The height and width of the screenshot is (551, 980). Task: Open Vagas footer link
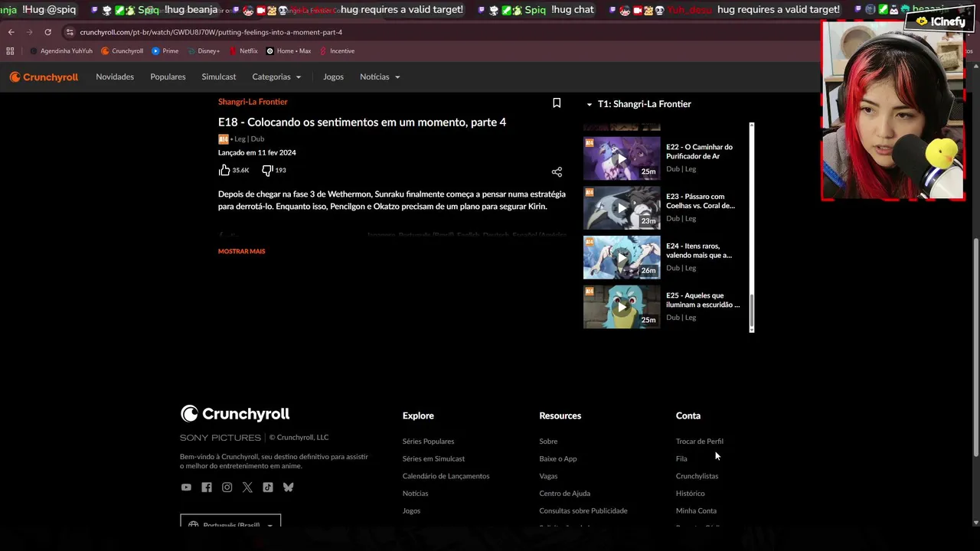(x=548, y=476)
